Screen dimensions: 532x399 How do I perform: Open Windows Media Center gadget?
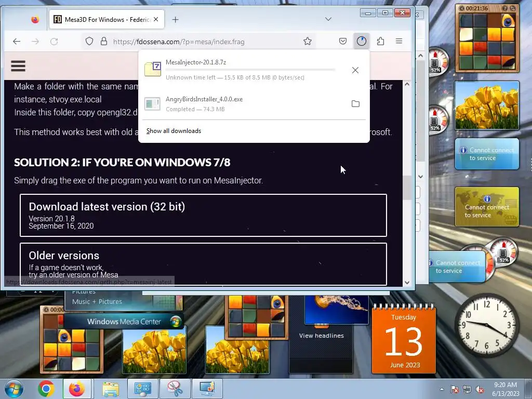coord(124,321)
